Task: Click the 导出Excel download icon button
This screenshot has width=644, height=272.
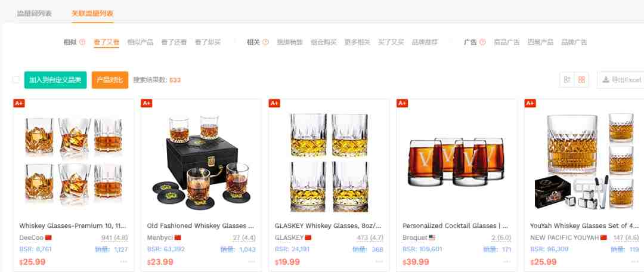Action: pyautogui.click(x=621, y=80)
